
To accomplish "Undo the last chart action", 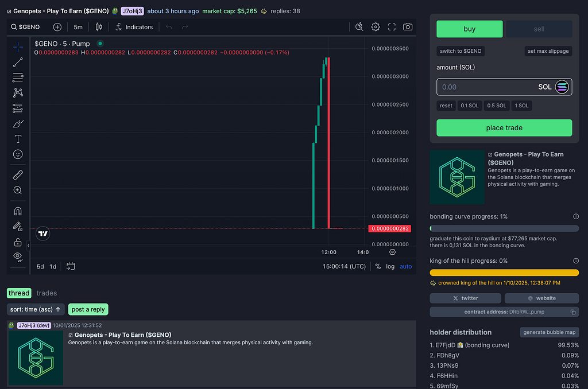I will click(x=169, y=27).
